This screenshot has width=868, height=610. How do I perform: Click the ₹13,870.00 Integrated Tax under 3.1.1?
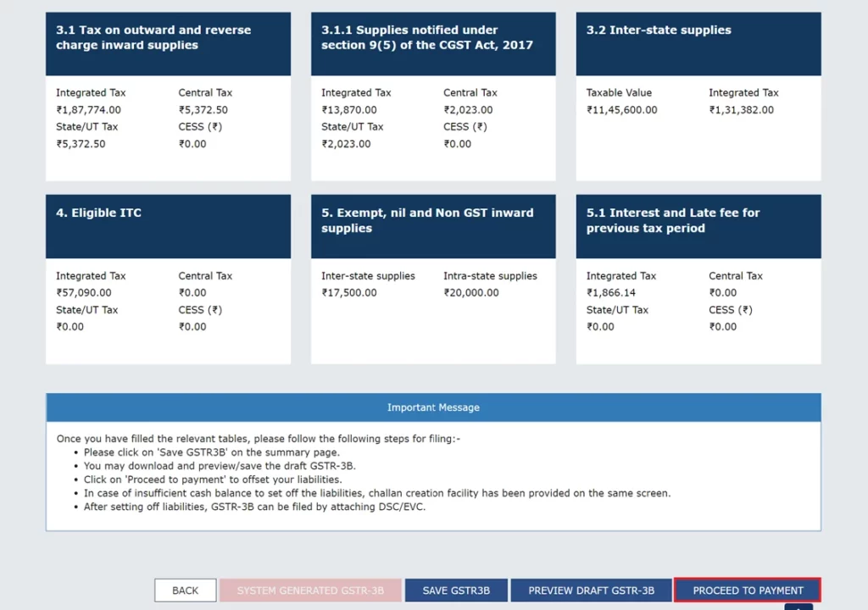[x=349, y=110]
